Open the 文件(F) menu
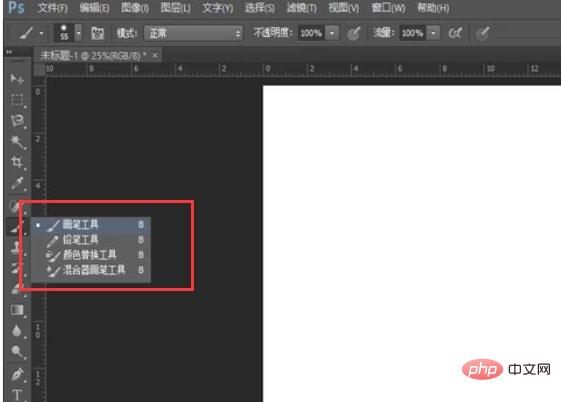561x402 pixels. coord(52,8)
